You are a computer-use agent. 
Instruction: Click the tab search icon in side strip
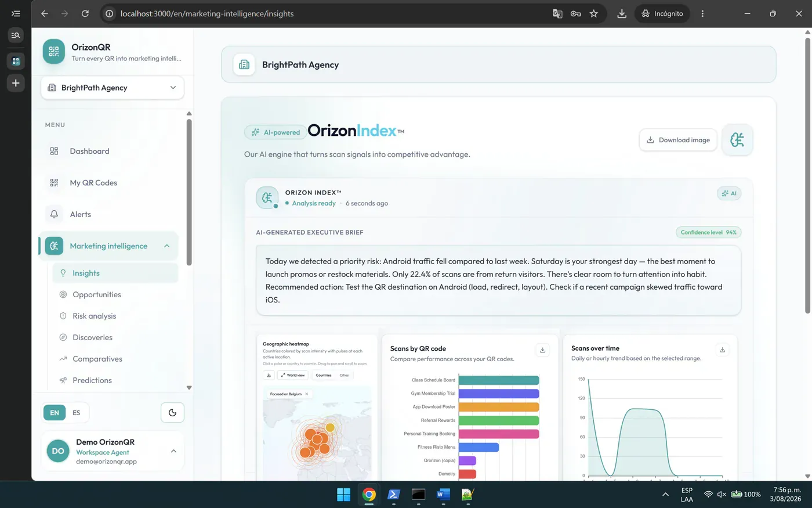pyautogui.click(x=16, y=35)
